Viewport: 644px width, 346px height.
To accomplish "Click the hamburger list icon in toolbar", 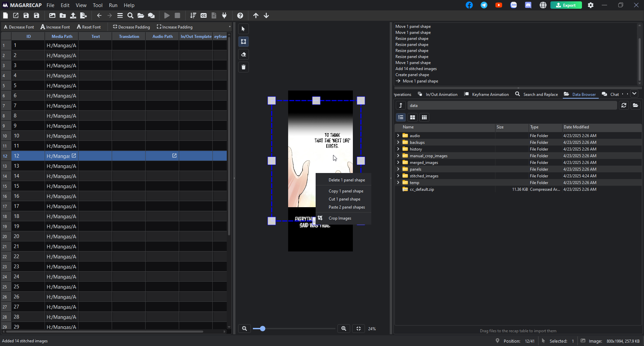I will (120, 15).
